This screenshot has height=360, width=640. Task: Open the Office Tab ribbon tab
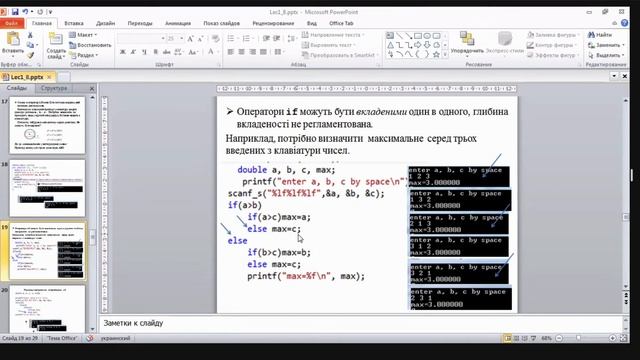341,23
